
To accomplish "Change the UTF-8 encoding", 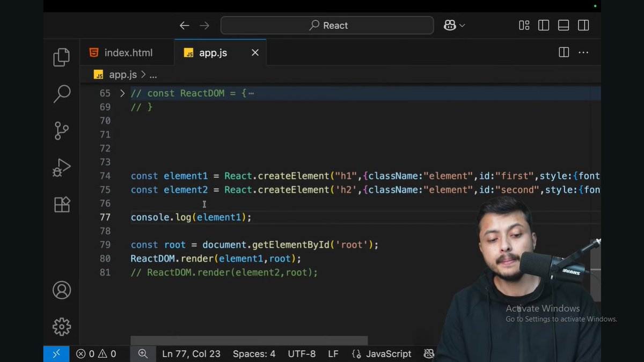I will click(302, 354).
